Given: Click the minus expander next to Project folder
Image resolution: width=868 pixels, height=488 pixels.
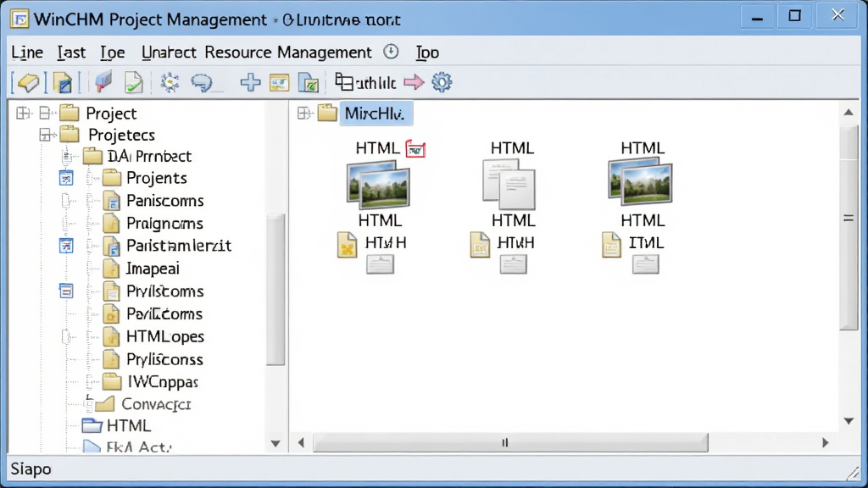Looking at the screenshot, I should pyautogui.click(x=46, y=114).
